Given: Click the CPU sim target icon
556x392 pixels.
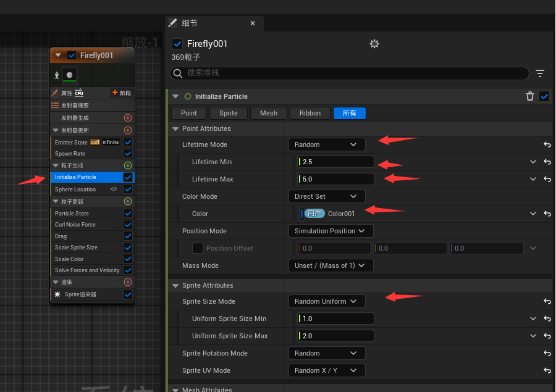Looking at the screenshot, I should pos(79,93).
